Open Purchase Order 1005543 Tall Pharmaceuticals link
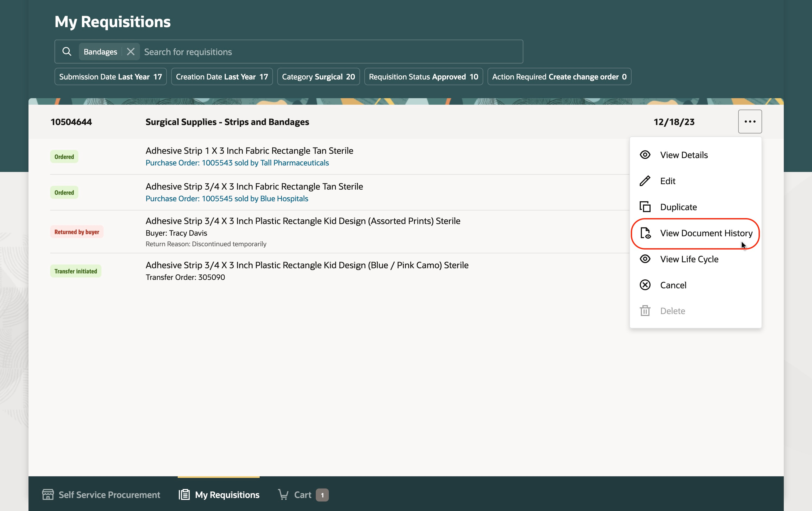The width and height of the screenshot is (812, 511). pos(237,163)
